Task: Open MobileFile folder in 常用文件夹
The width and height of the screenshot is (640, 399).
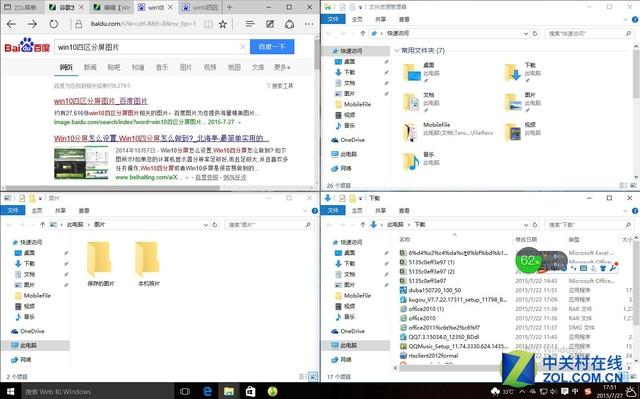Action: [x=411, y=132]
